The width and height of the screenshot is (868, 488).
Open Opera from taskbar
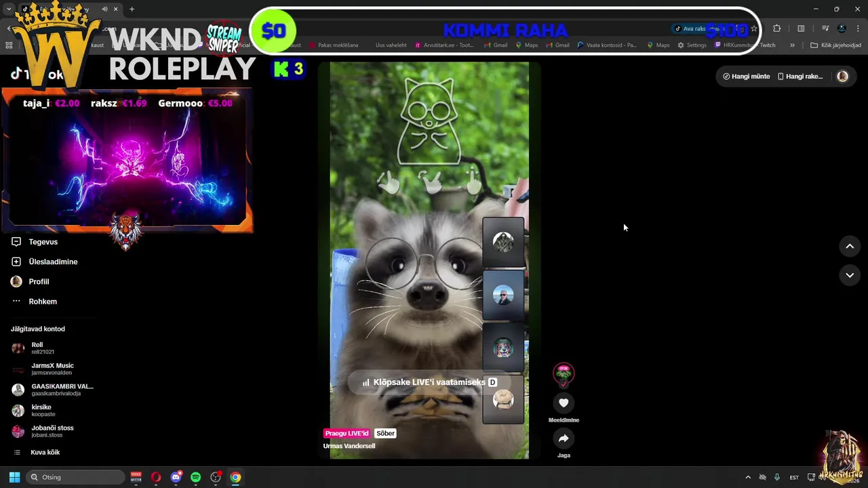156,477
